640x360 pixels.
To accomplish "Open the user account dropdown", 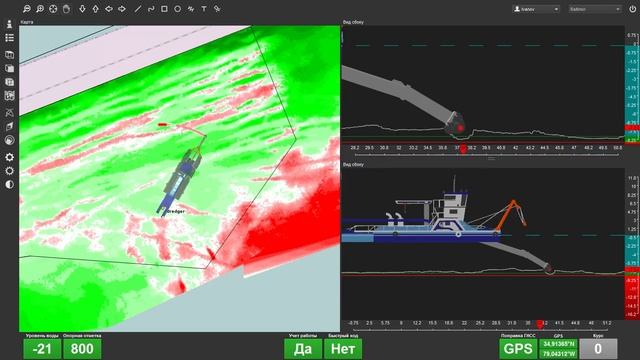I will (536, 9).
